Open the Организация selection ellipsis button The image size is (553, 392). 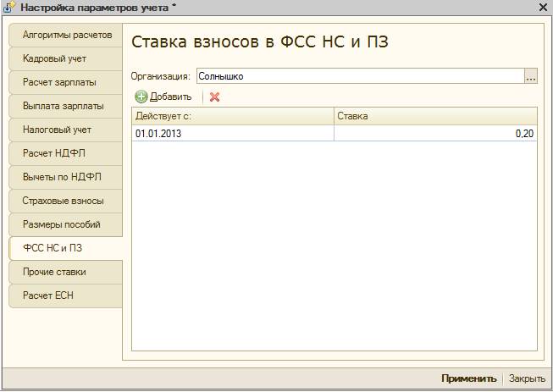click(x=531, y=76)
